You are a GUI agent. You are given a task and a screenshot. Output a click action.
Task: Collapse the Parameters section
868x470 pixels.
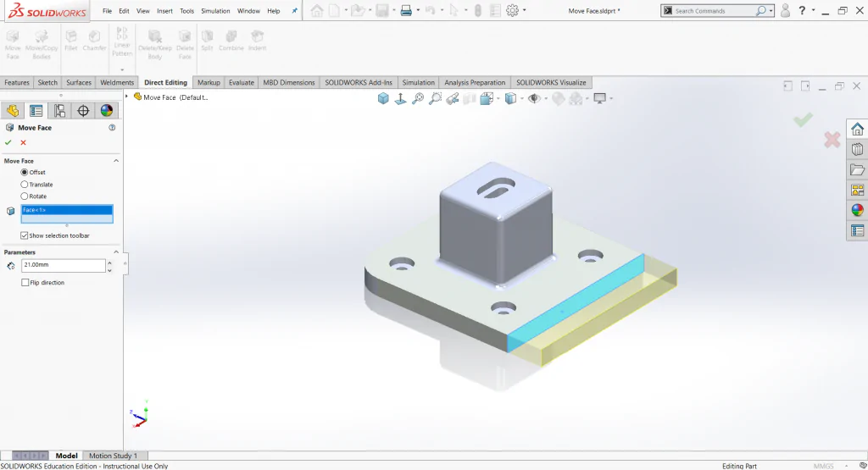pyautogui.click(x=116, y=252)
